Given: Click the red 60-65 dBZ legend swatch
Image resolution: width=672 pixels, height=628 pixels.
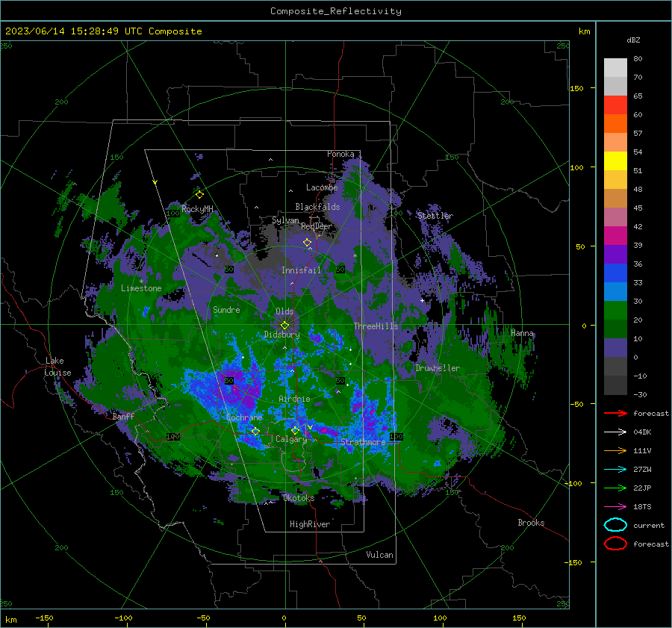Looking at the screenshot, I should point(615,105).
